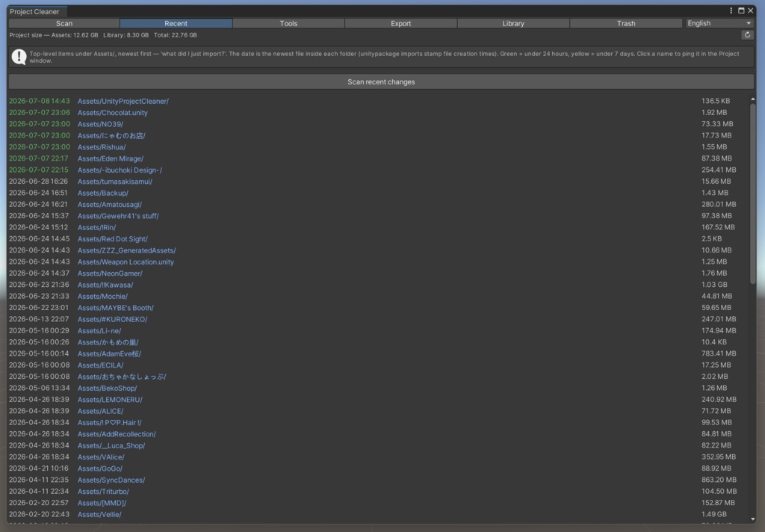765x532 pixels.
Task: Click Assets/-ibuchoki Design-/ link
Action: [120, 170]
